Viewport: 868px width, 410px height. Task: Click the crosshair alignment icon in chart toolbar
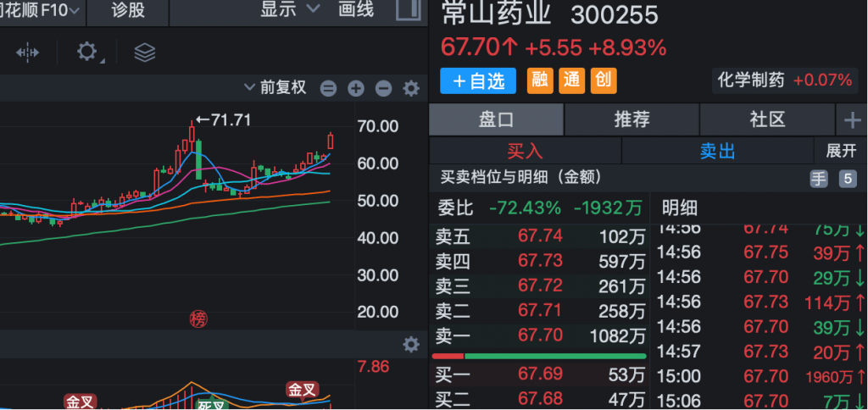tap(27, 53)
